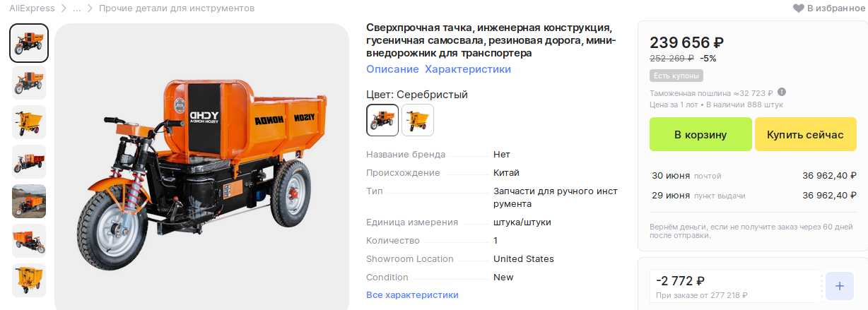Show all specifications via Все характеристики
Image resolution: width=868 pixels, height=310 pixels.
coord(412,294)
